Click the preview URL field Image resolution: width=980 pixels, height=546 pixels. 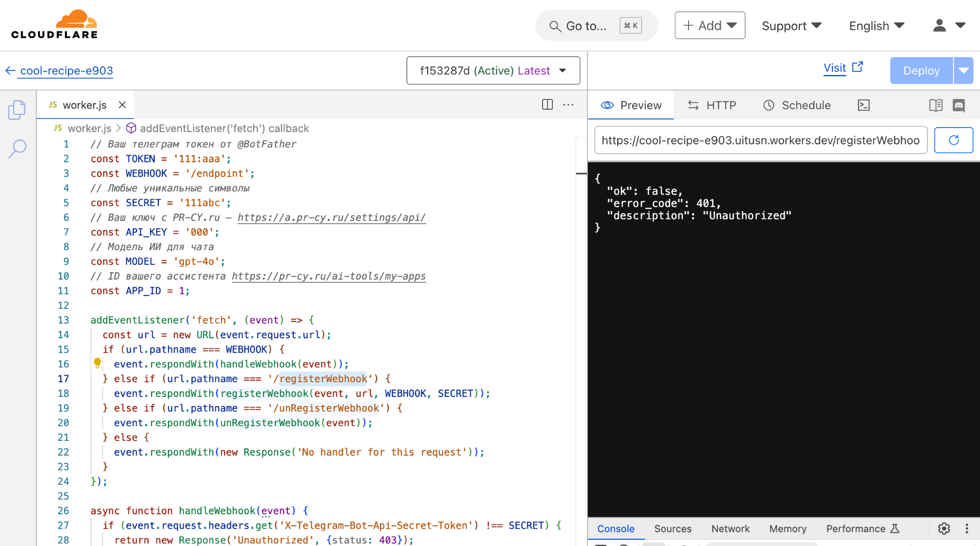(x=761, y=140)
